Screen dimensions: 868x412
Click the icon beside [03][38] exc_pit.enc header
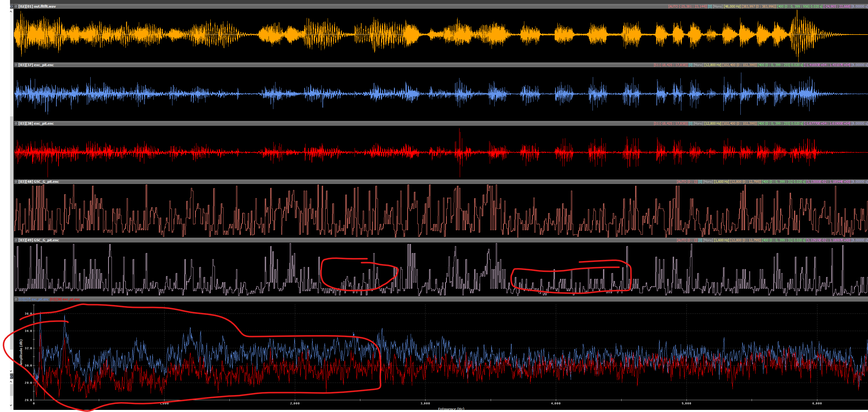tap(16, 123)
